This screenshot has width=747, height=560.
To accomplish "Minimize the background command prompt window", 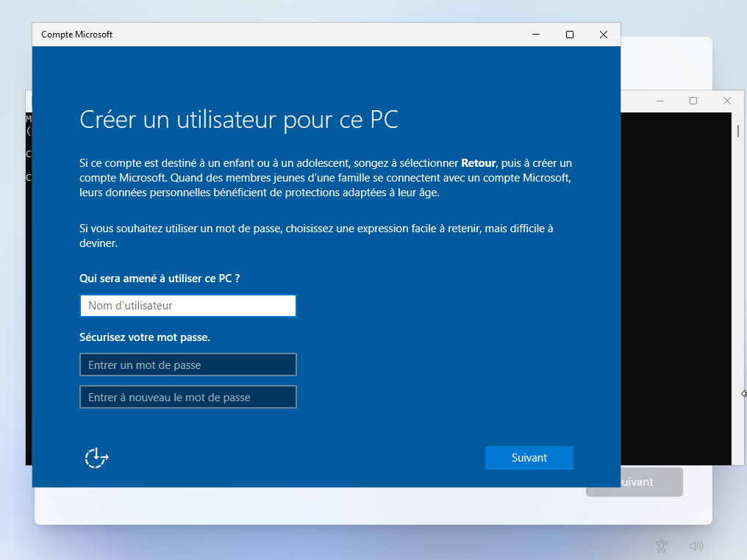I will point(660,101).
